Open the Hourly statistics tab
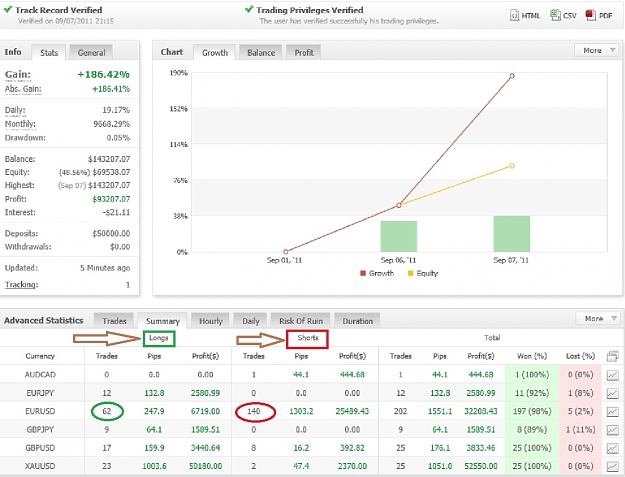 click(210, 321)
